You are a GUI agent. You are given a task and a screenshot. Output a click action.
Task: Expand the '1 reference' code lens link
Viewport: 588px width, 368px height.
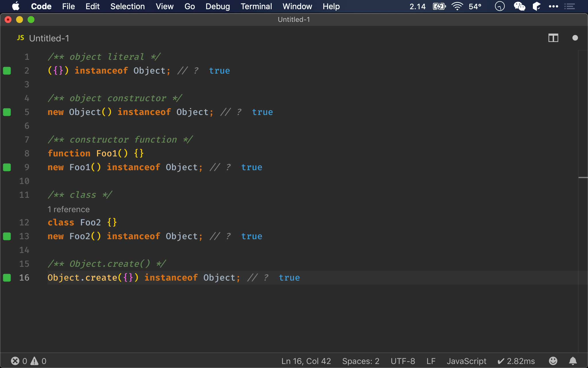click(69, 209)
